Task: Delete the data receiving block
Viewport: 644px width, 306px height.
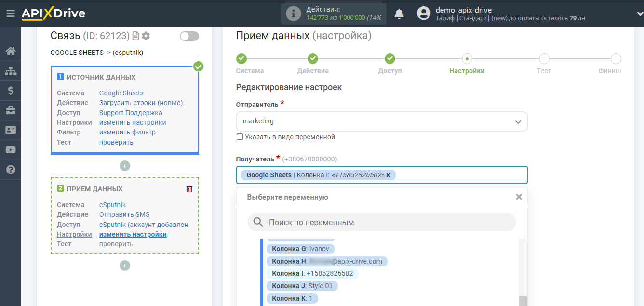Action: pos(189,189)
